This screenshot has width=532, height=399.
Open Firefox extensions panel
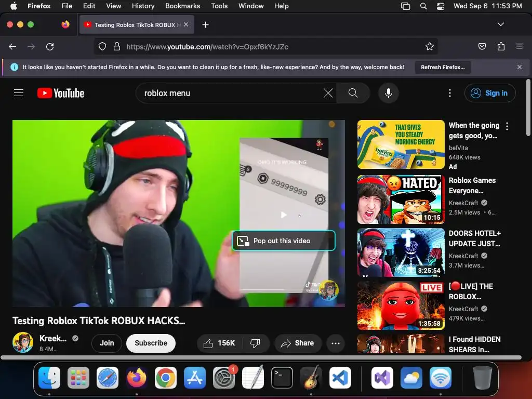coord(501,46)
